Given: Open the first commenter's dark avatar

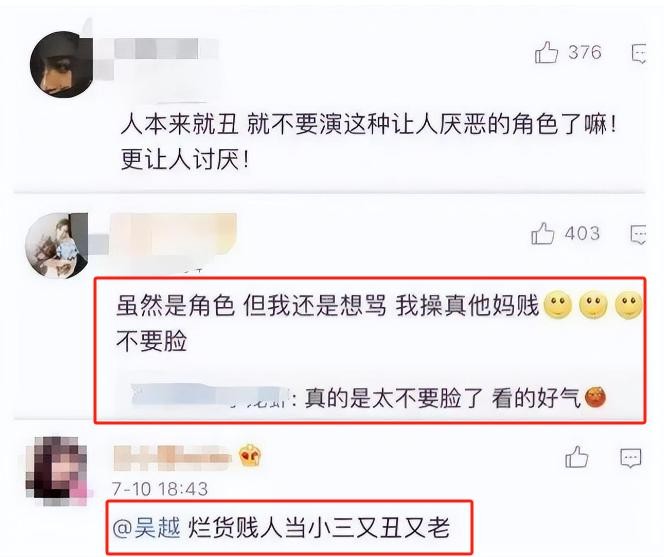Looking at the screenshot, I should point(62,64).
